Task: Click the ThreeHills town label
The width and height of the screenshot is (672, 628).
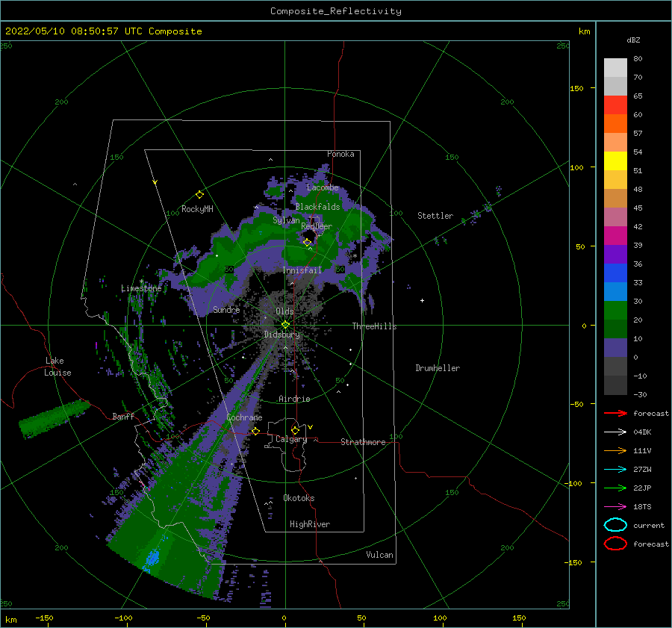Action: coord(374,326)
